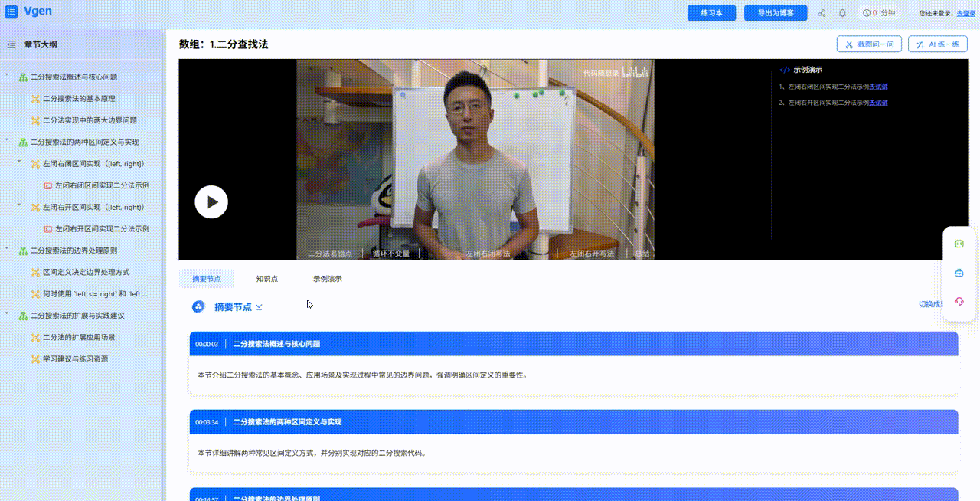Viewport: 980px width, 501px height.
Task: Click the 导出为博客 button
Action: pyautogui.click(x=776, y=13)
